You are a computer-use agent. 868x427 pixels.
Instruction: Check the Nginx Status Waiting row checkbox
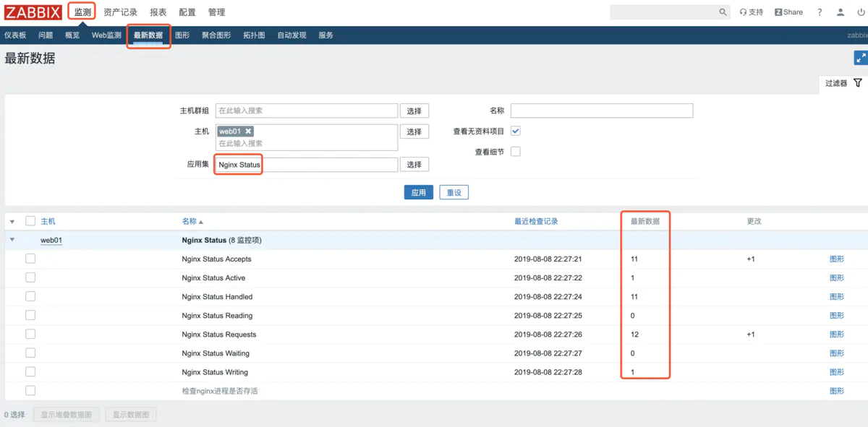(x=30, y=353)
